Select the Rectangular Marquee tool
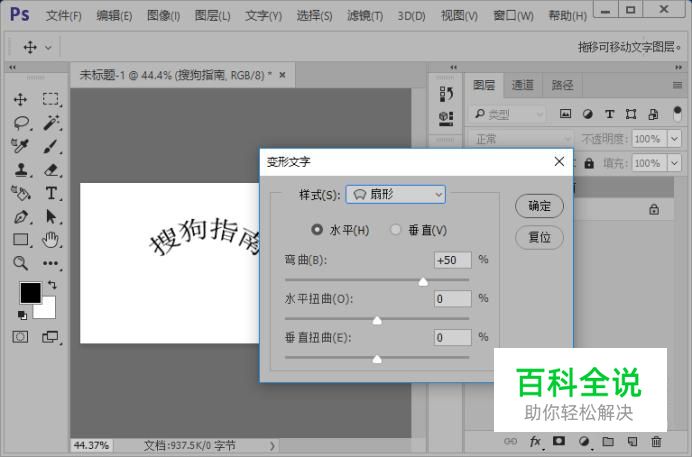This screenshot has height=457, width=692. coord(50,99)
